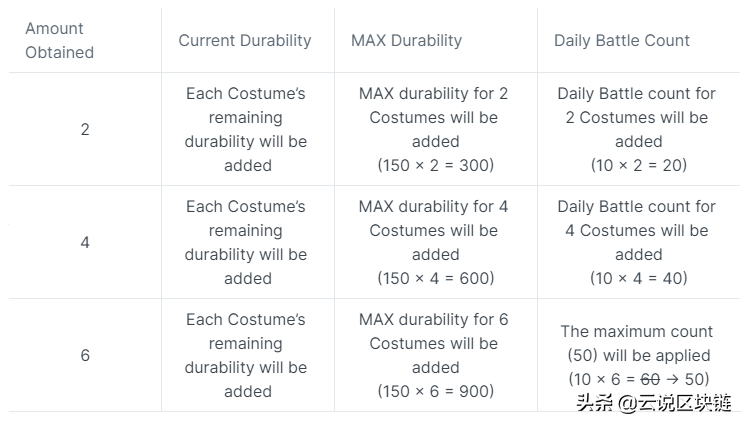Select the Daily Battle Count header
The image size is (744, 425).
[622, 41]
